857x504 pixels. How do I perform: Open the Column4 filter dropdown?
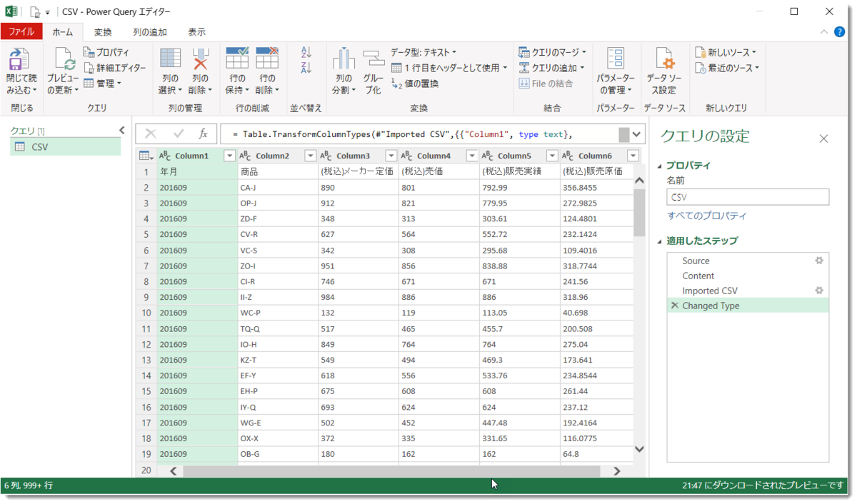coord(471,156)
